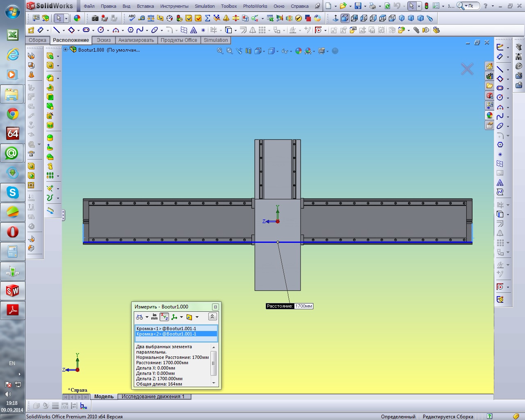
Task: Toggle Show XYZ Measurements in Measure dialog
Action: (164, 317)
